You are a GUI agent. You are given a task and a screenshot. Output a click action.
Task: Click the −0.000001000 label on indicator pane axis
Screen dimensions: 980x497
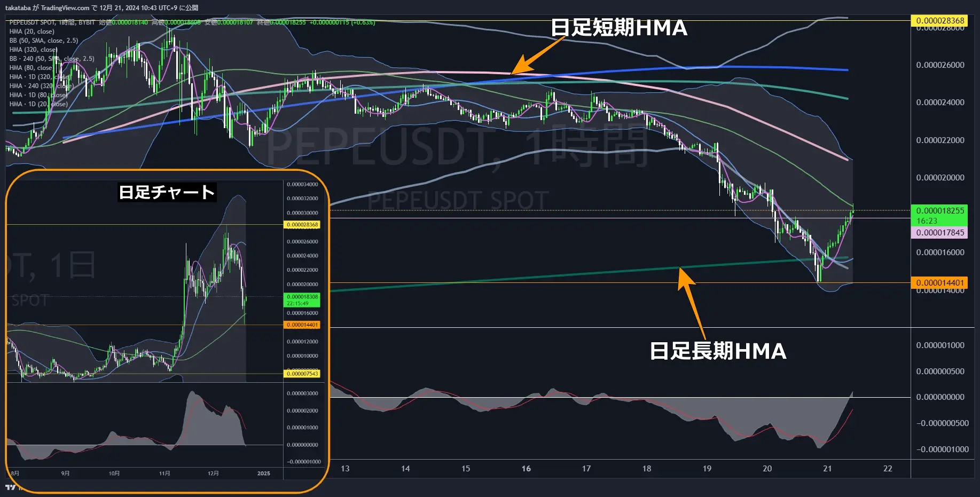click(942, 449)
